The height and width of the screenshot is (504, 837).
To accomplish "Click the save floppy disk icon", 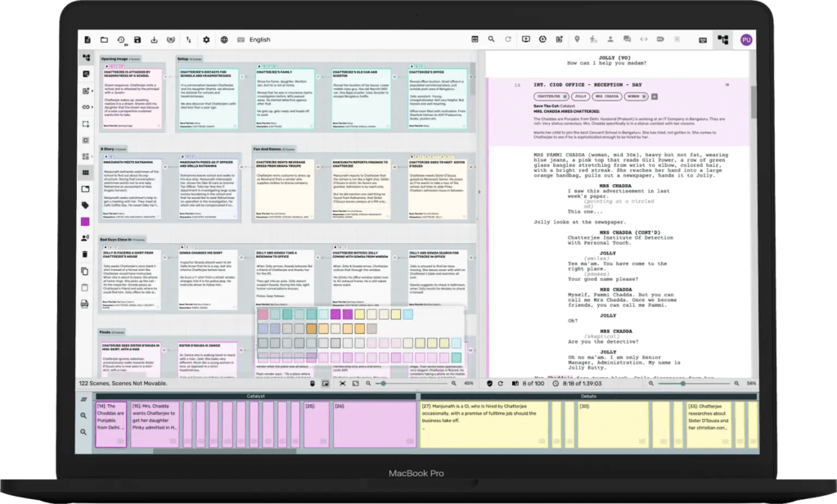I will (x=137, y=39).
